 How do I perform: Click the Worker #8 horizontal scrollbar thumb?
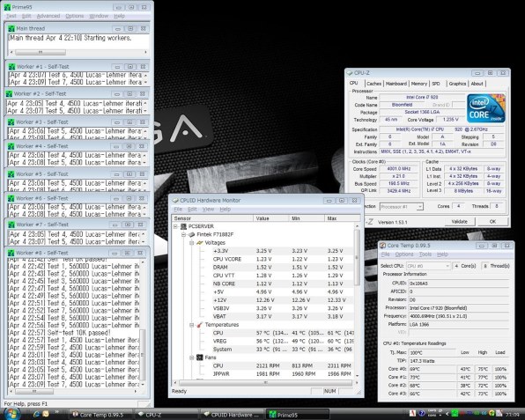(34, 391)
